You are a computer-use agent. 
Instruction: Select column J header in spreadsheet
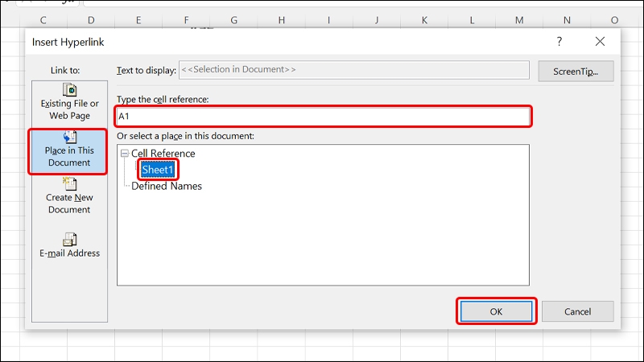click(x=377, y=20)
